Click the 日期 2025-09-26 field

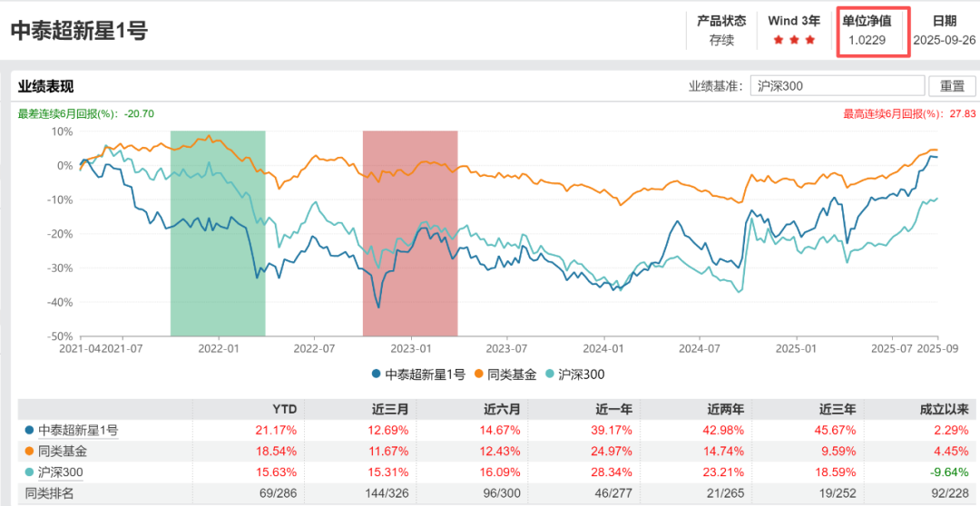[x=944, y=40]
